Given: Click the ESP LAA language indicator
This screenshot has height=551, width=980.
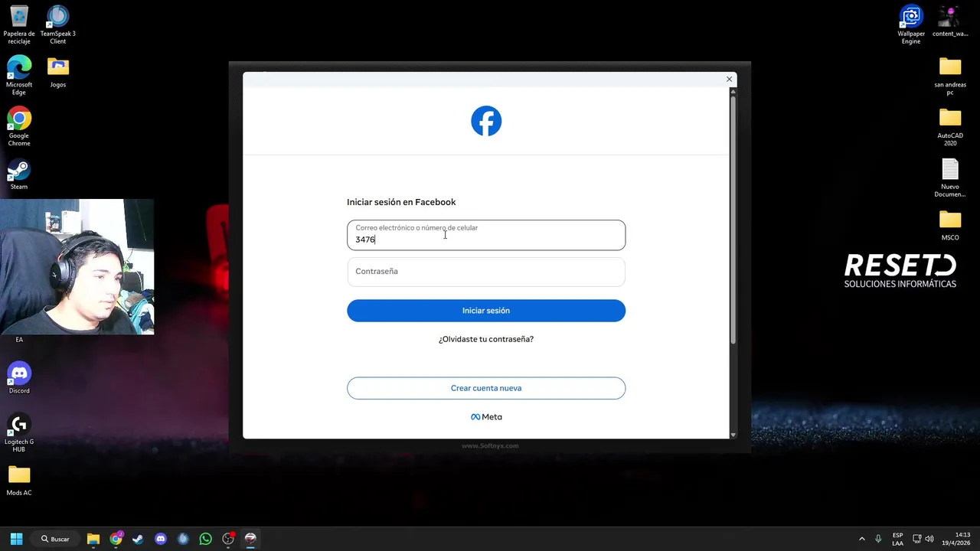Looking at the screenshot, I should [897, 539].
